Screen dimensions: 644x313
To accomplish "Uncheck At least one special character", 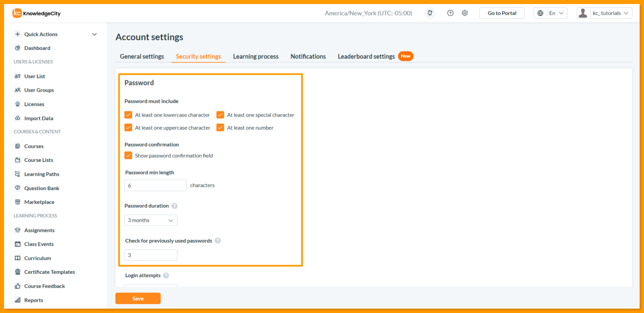I will point(220,115).
